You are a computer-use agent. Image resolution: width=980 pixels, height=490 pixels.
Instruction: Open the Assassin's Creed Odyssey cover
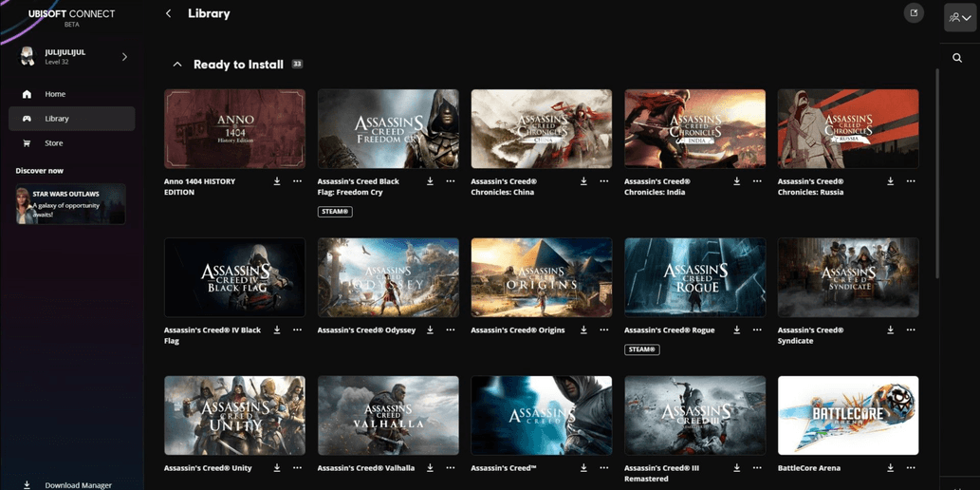point(388,277)
